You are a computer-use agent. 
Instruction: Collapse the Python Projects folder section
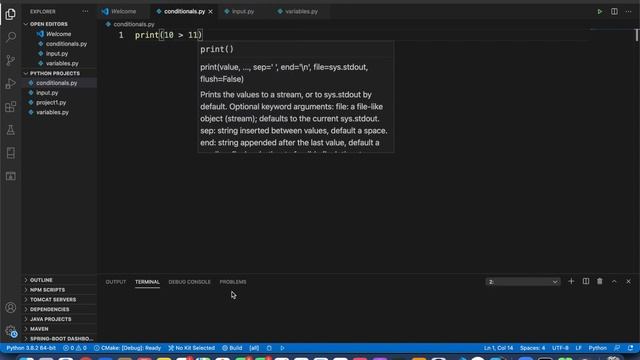tap(55, 73)
